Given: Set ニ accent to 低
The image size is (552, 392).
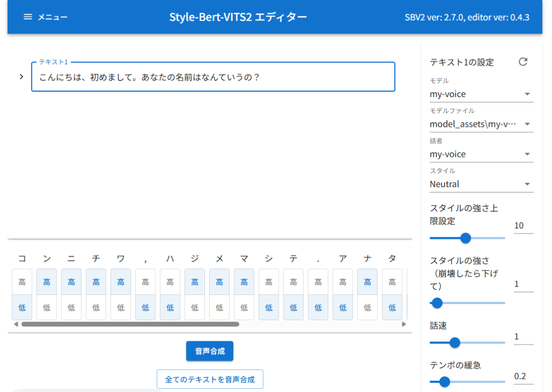Looking at the screenshot, I should tap(72, 307).
